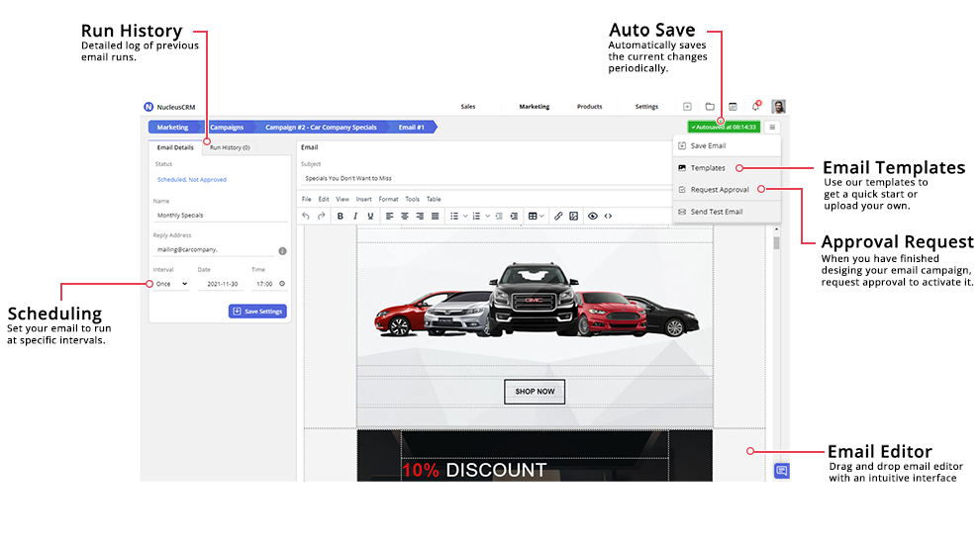Undo the last edit in the editor
The image size is (980, 541).
coord(306,217)
